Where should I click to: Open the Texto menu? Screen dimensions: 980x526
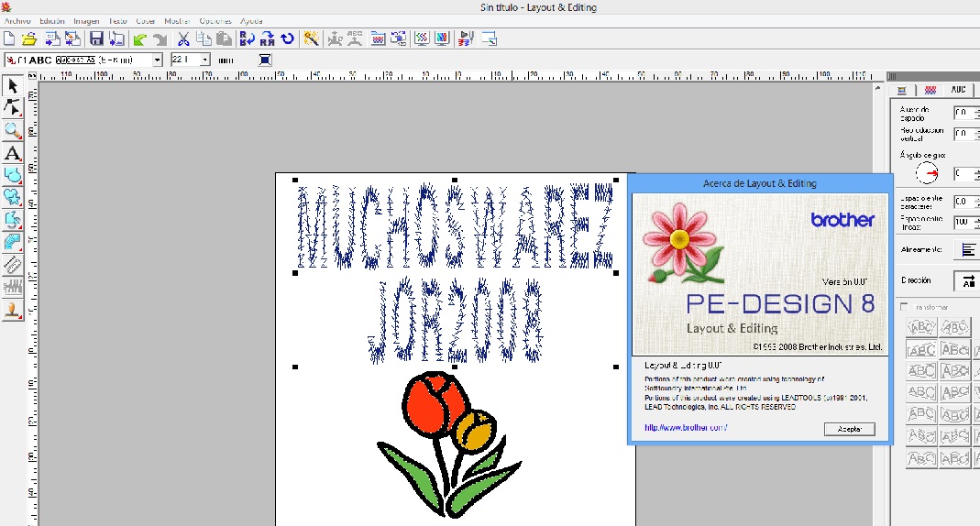coord(117,20)
